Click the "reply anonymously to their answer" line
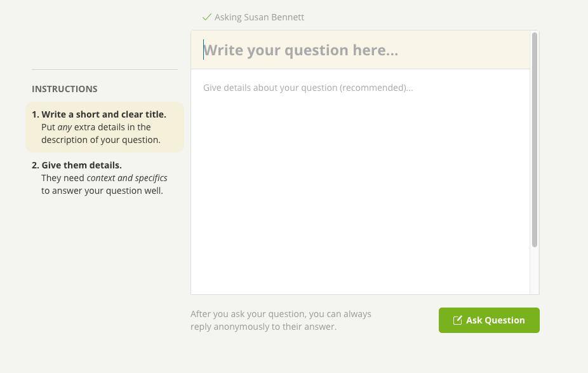Screen dimensions: 588x373 pos(263,327)
